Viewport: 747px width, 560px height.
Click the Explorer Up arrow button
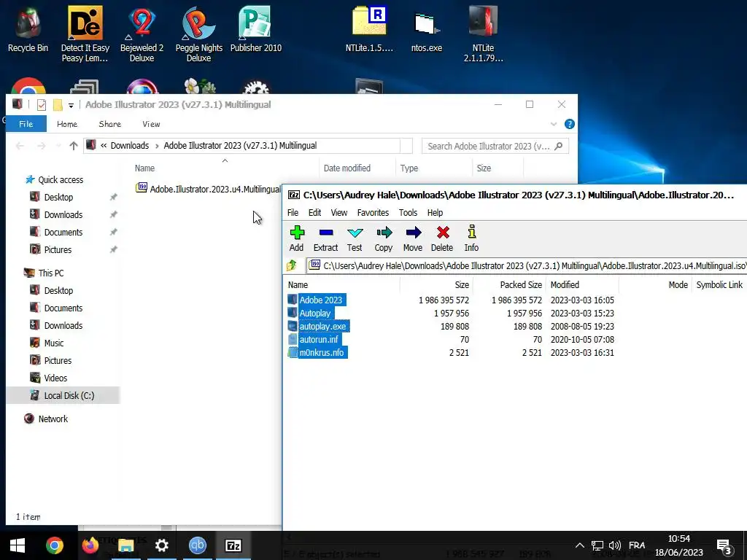tap(74, 146)
